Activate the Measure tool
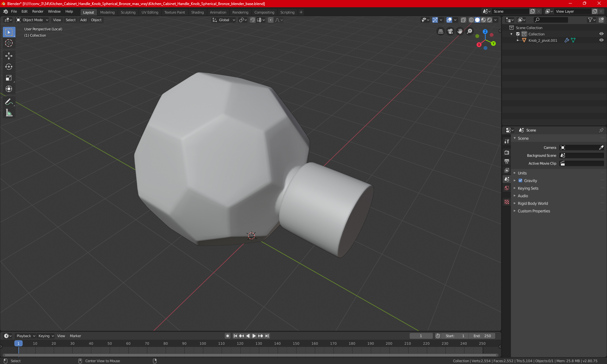 9,113
